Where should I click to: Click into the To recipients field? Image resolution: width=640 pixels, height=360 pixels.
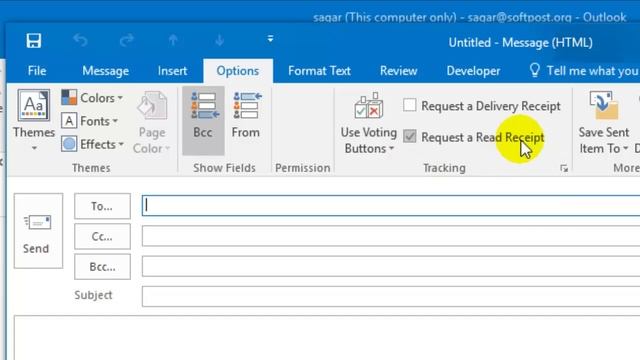click(391, 206)
